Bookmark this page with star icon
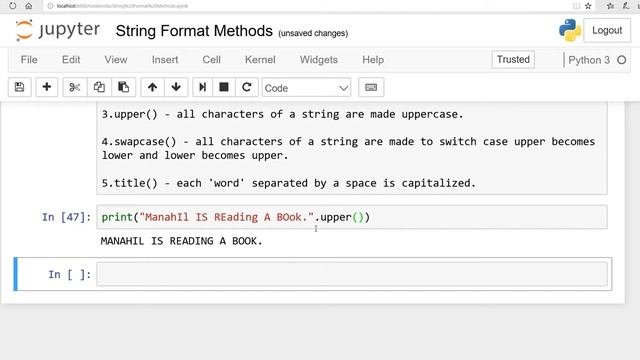The width and height of the screenshot is (640, 360). [588, 6]
